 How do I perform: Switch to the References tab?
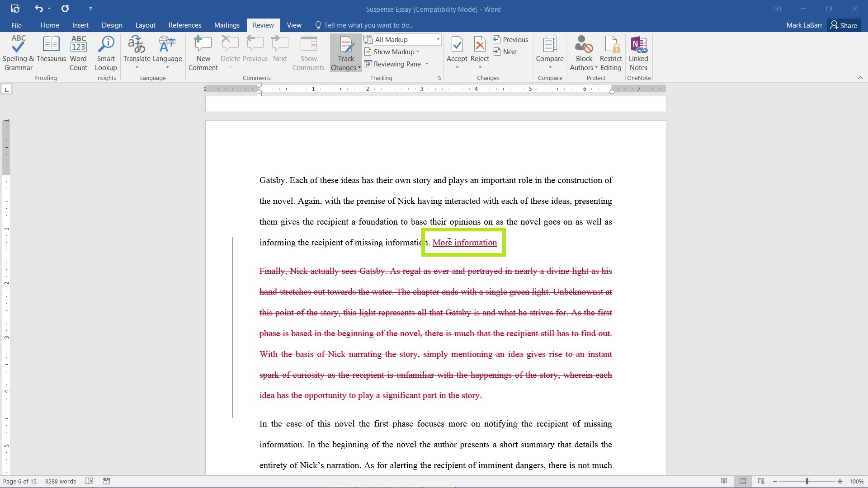[x=184, y=25]
